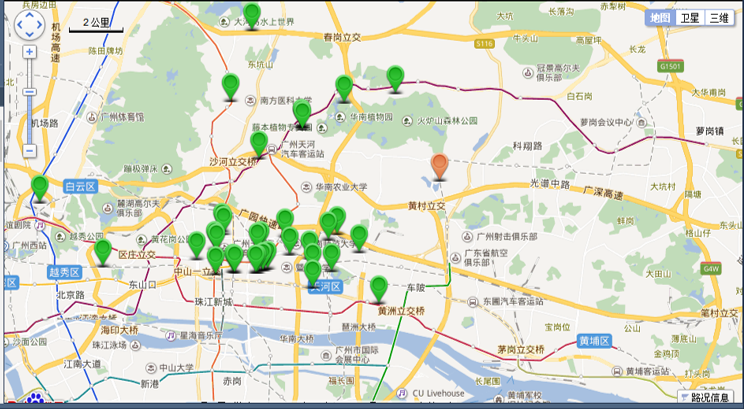This screenshot has width=744, height=409.
Task: Click the zoom out minus button
Action: (30, 150)
